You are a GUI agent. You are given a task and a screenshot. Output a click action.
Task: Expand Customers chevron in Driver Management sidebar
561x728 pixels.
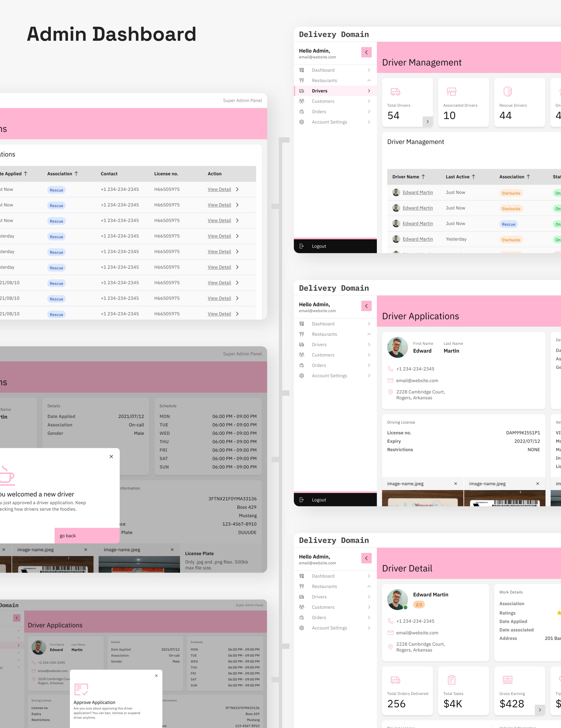coord(369,101)
